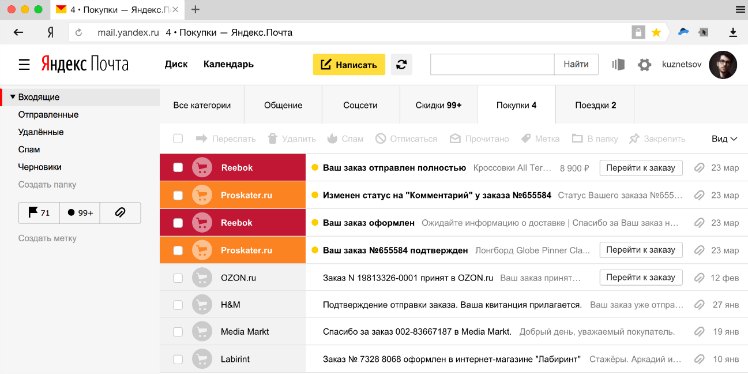Click cart avatar icon of OZON.ru message

pos(202,277)
